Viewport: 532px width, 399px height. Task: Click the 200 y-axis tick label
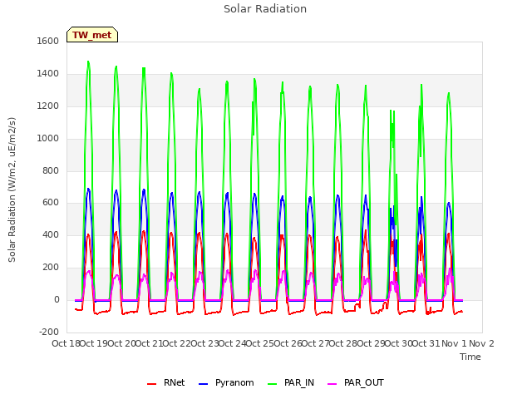point(51,268)
